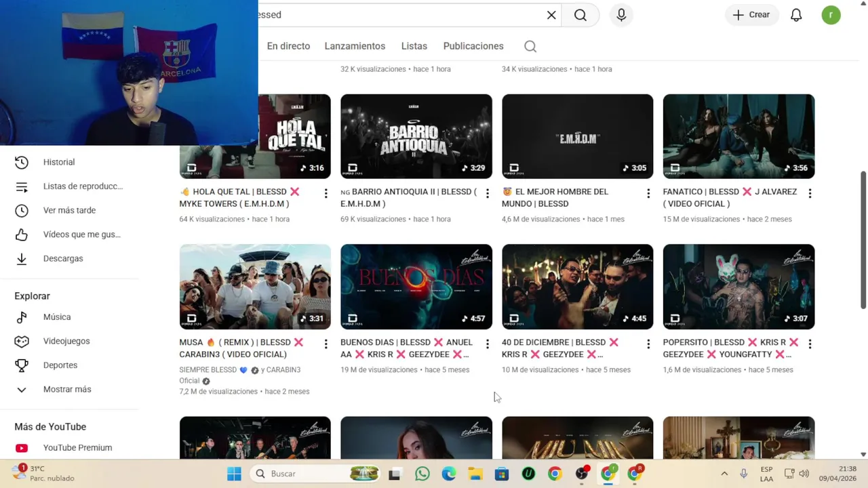Open Microsoft Store from the taskbar
Screen dimensions: 868x488
502,474
